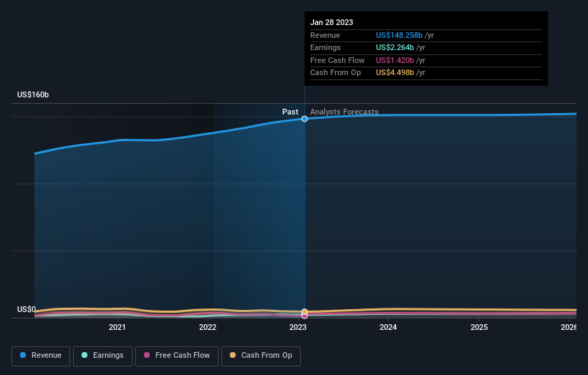The image size is (588, 375).
Task: Click the pink Free Cash Flow data point
Action: point(304,316)
